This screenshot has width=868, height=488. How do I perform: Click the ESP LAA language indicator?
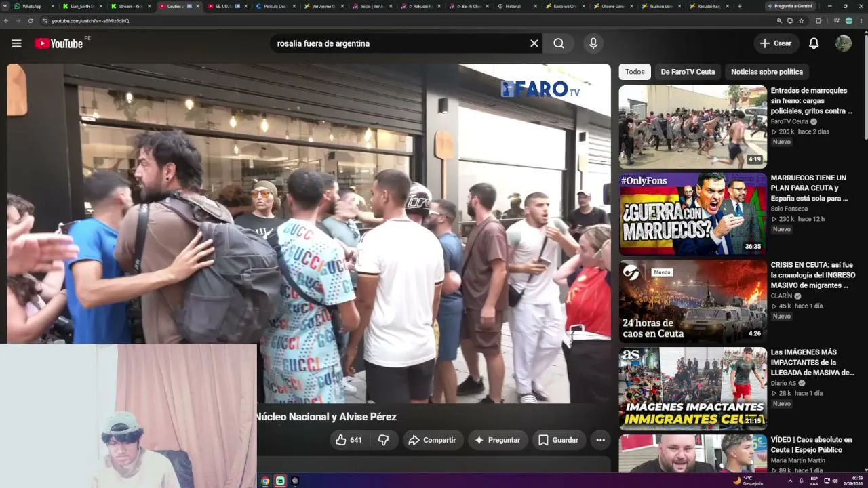pyautogui.click(x=814, y=481)
